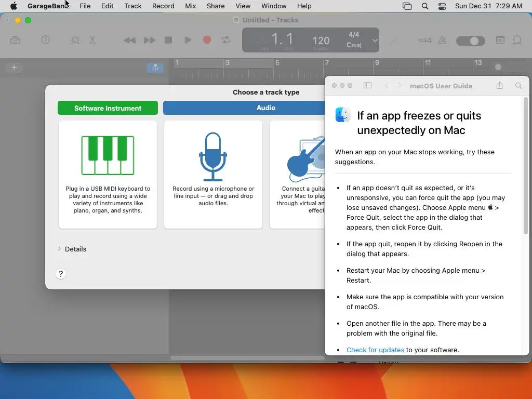This screenshot has width=532, height=399.
Task: Follow the Check for updates link
Action: [375, 350]
